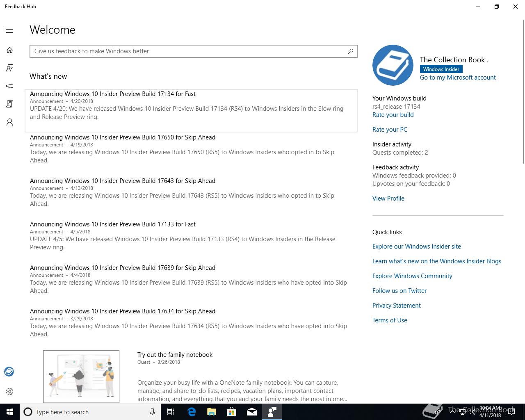Open Privacy Statement link

click(x=396, y=306)
